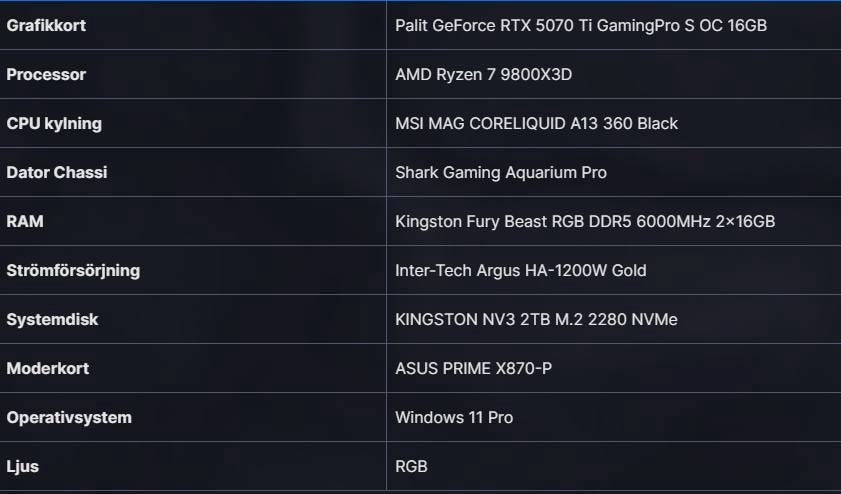Click the Operativsystem label
Image resolution: width=841 pixels, height=494 pixels.
(69, 418)
